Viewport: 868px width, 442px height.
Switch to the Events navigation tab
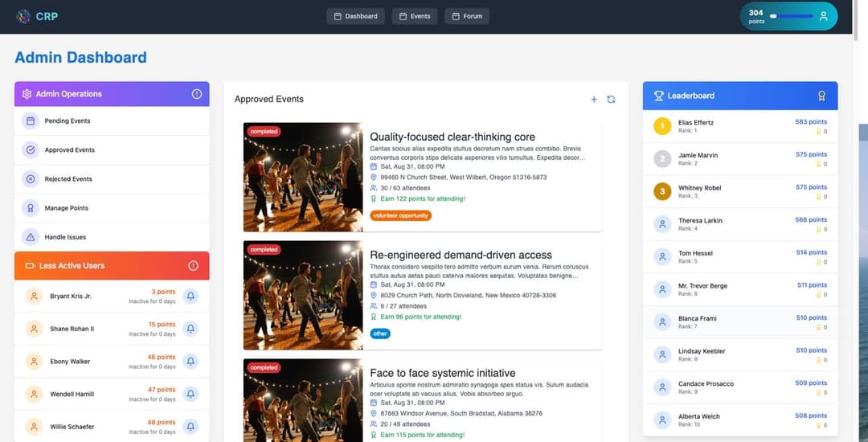point(414,16)
